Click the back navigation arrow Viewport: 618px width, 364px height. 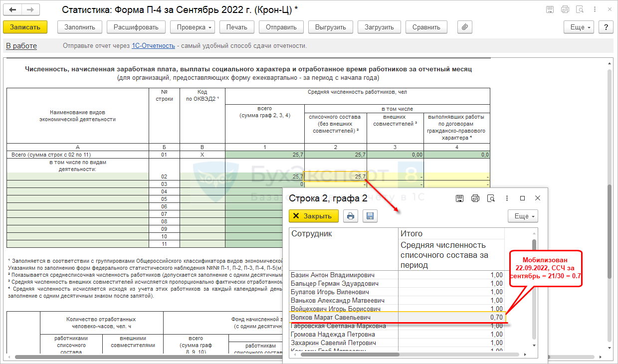pyautogui.click(x=13, y=9)
